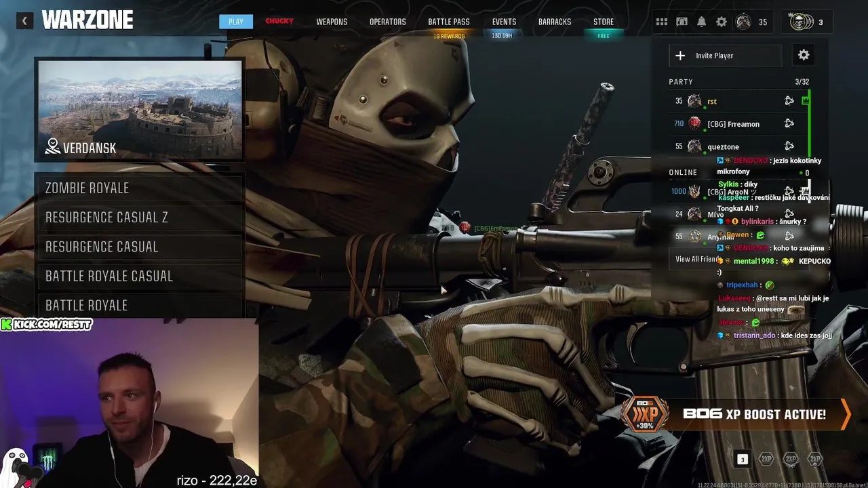Select RESURGENCE CASUAL Z mode
The width and height of the screenshot is (868, 488).
tap(139, 217)
